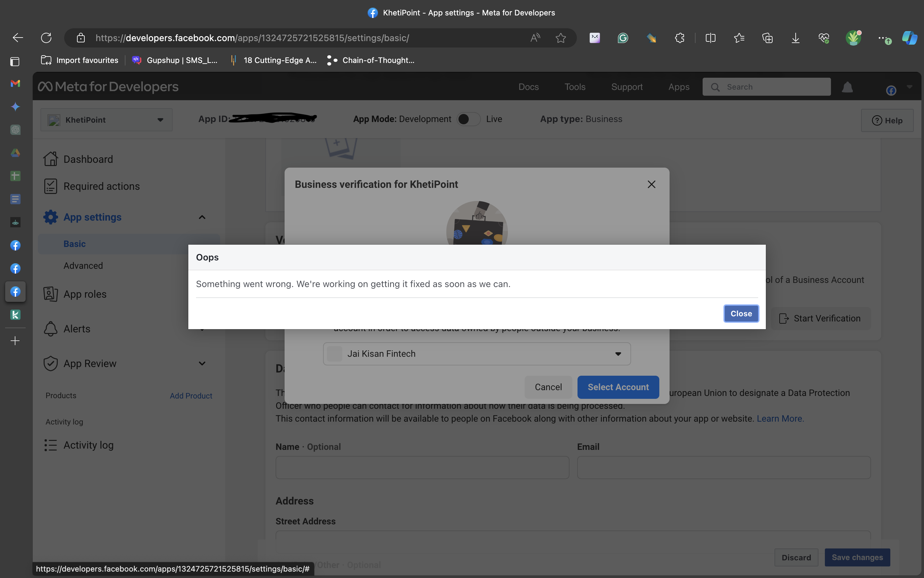
Task: Click the Select Account button
Action: [x=618, y=387]
